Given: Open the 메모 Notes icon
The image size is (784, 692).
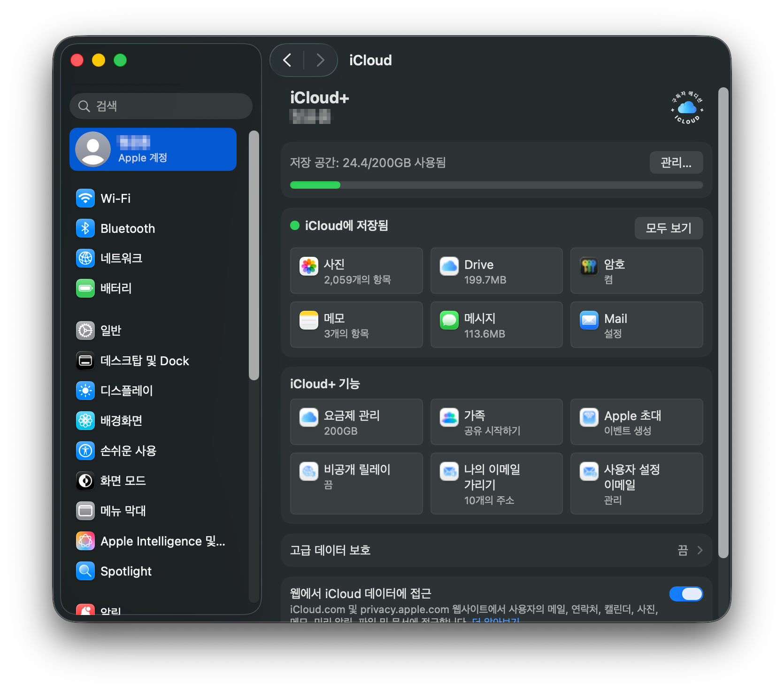Looking at the screenshot, I should [x=309, y=320].
